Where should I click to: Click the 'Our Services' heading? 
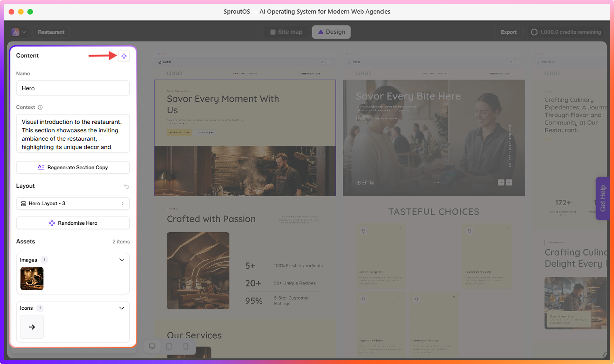(x=194, y=336)
